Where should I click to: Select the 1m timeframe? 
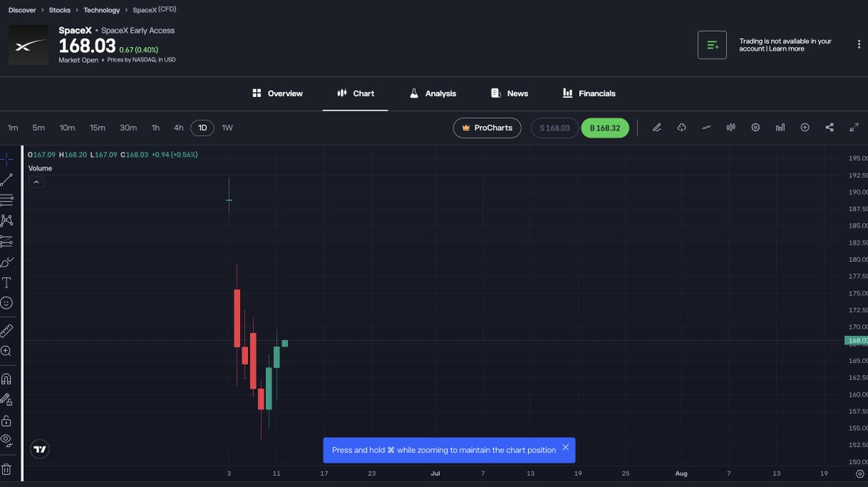pyautogui.click(x=13, y=128)
